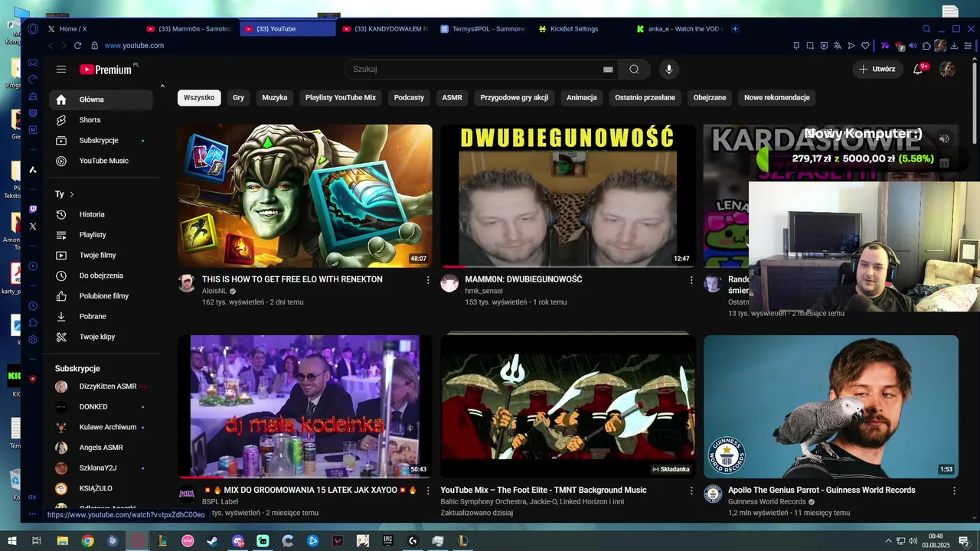The image size is (980, 551).
Task: Open the YouTube hamburger guide menu
Action: pyautogui.click(x=61, y=69)
